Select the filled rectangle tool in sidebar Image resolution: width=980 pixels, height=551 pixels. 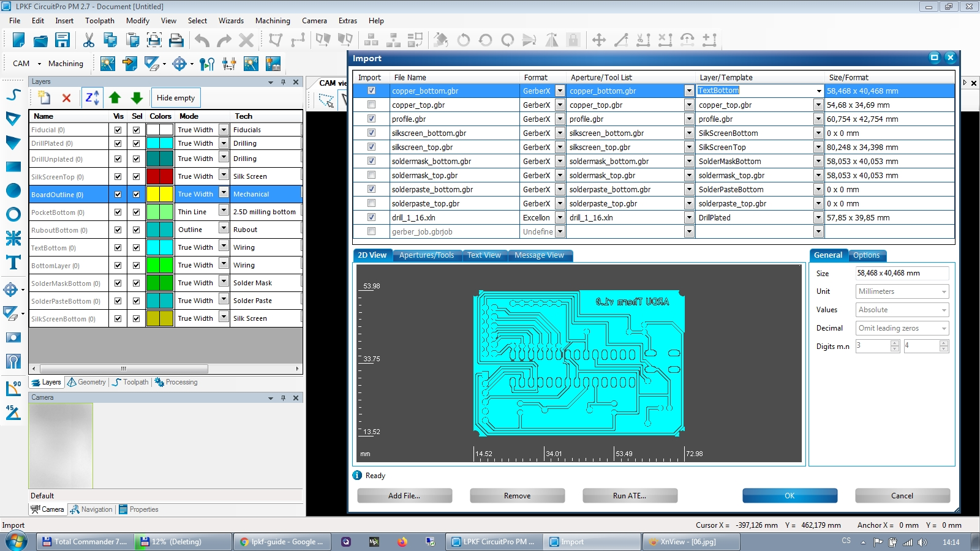[13, 167]
